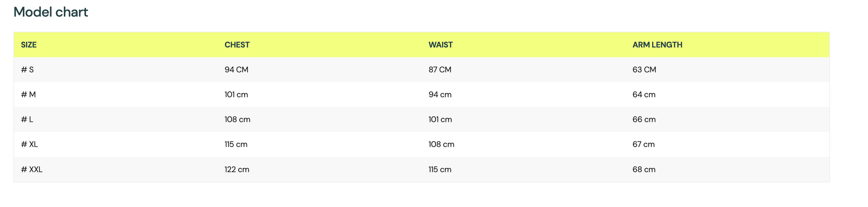The height and width of the screenshot is (207, 868).
Task: Click the # XXL size row label
Action: coord(32,170)
